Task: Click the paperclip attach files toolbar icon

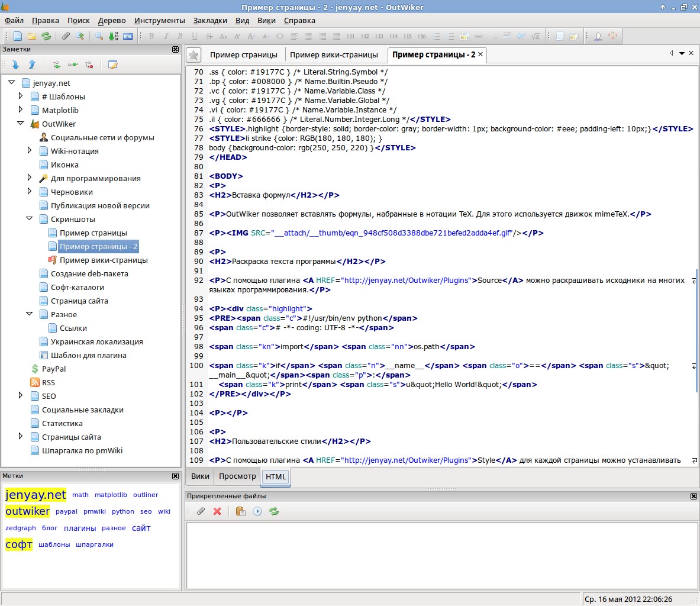Action: point(66,36)
